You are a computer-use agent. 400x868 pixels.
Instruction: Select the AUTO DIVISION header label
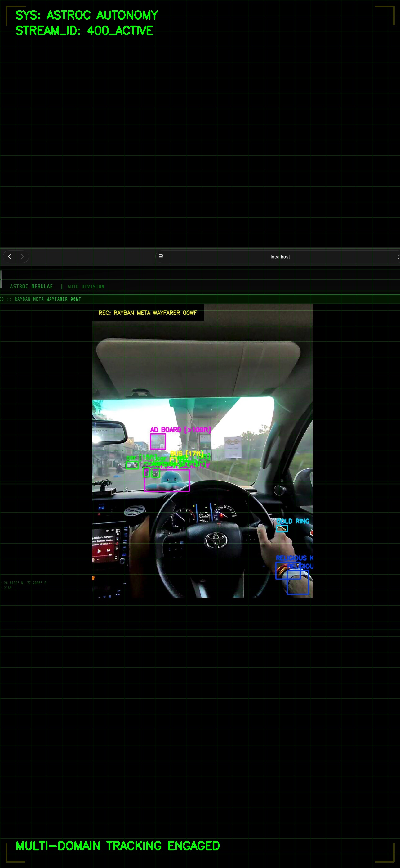[x=86, y=287]
